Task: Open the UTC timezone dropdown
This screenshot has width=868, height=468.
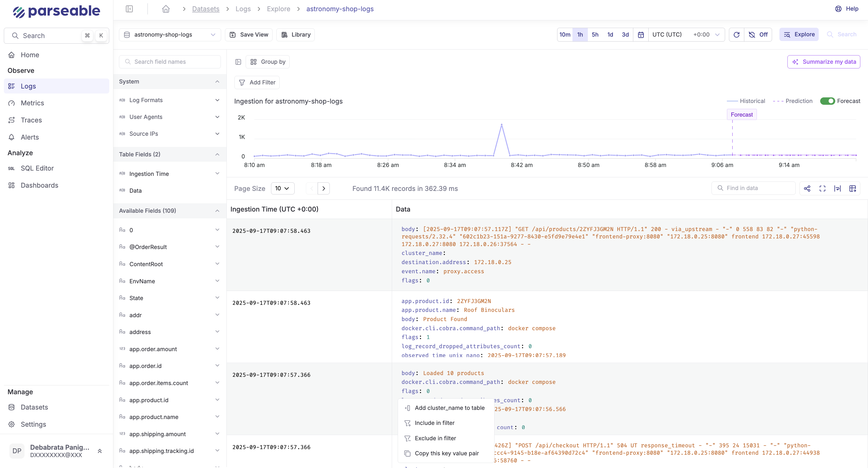Action: click(686, 35)
